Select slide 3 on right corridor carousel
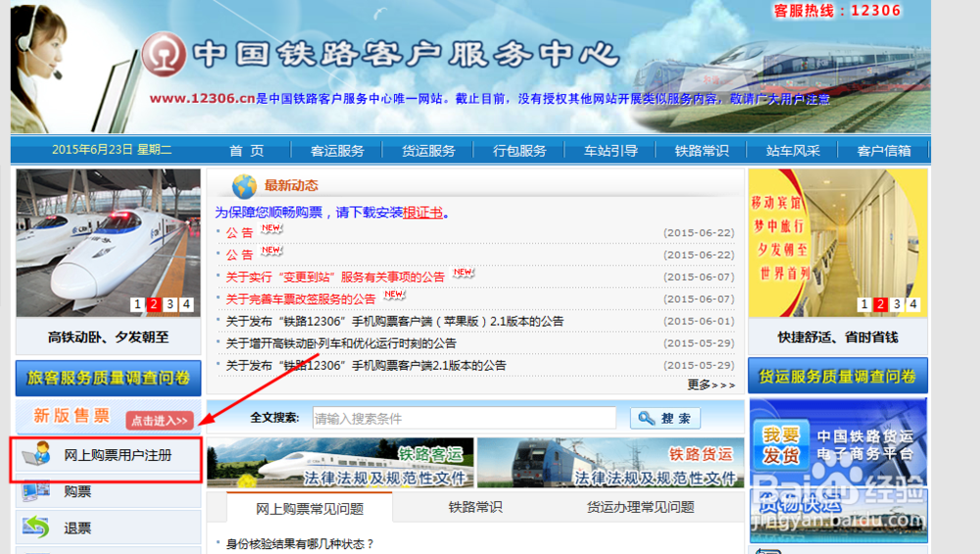Screen dimensions: 980x554 tap(897, 304)
